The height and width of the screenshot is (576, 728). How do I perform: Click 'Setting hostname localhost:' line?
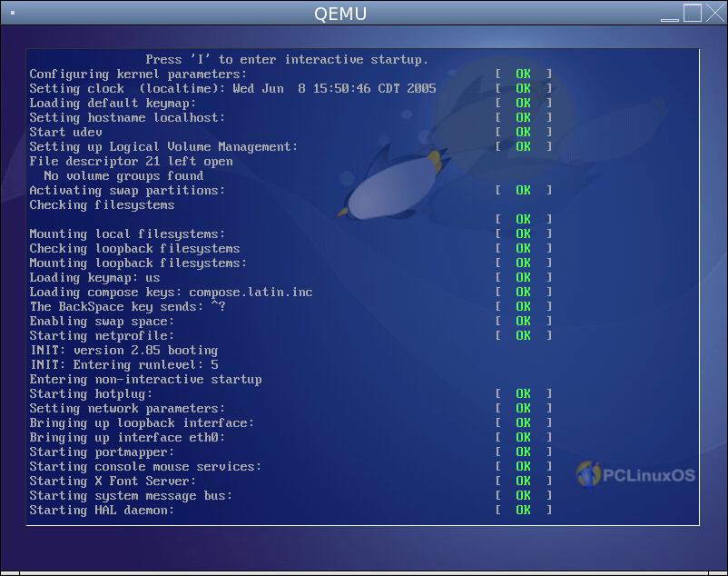click(x=127, y=117)
